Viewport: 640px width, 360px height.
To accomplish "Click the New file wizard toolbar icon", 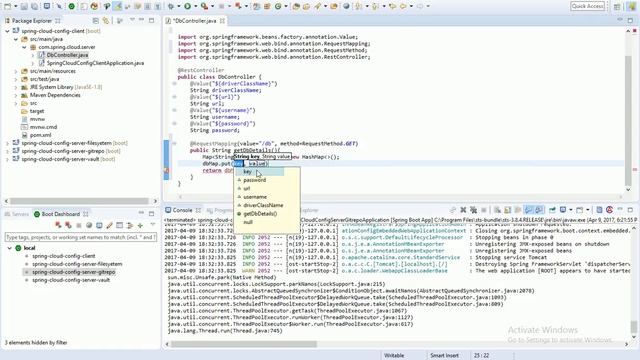I will 7,6.
